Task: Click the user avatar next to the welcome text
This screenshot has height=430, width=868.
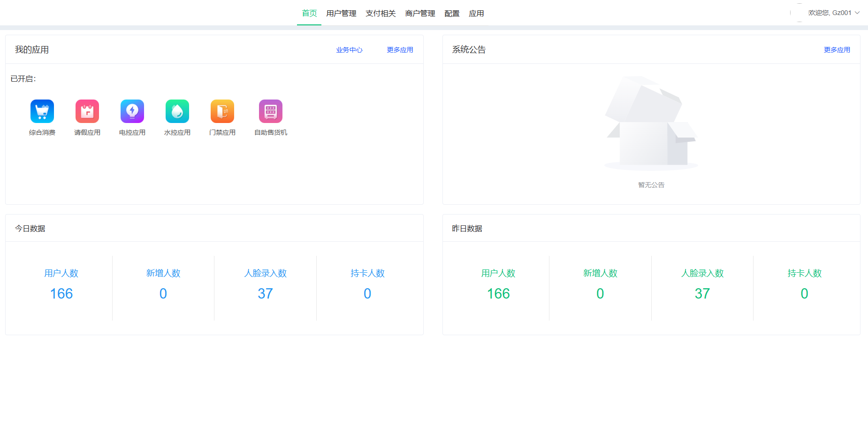Action: pyautogui.click(x=799, y=13)
